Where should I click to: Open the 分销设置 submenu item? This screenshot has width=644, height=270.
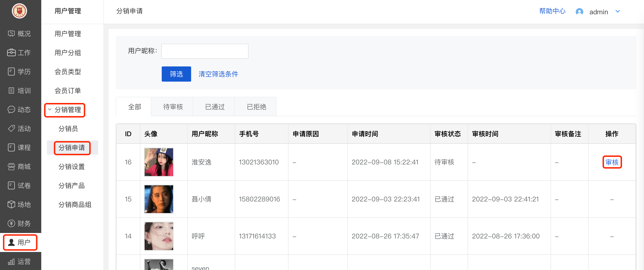(x=72, y=167)
